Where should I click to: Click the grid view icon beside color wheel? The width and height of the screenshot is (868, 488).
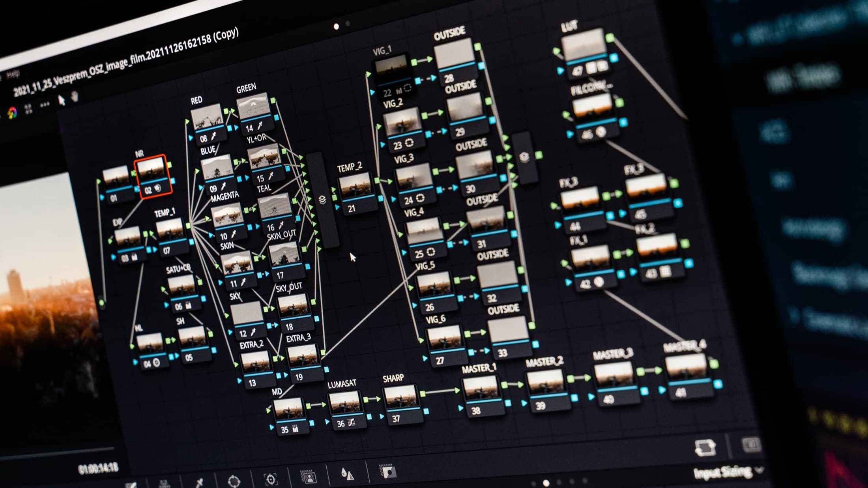click(29, 109)
